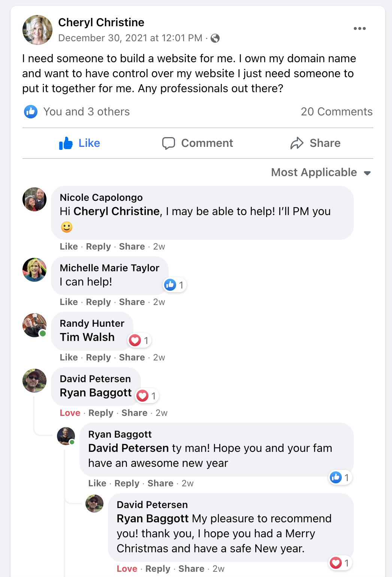Open the 20 Comments link
This screenshot has width=392, height=577.
click(x=337, y=112)
